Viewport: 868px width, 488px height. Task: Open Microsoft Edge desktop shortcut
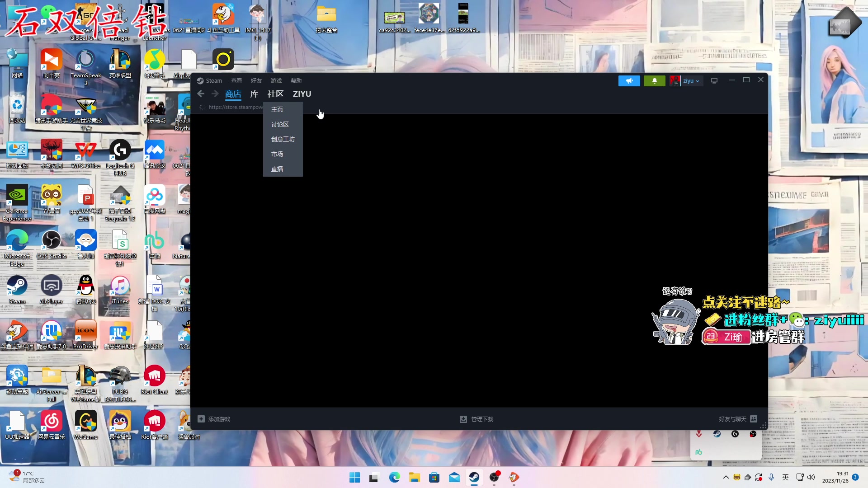[x=17, y=248]
